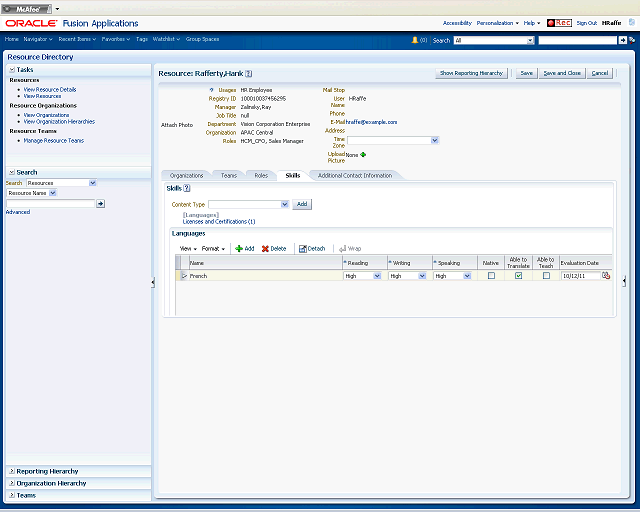The image size is (640, 512).
Task: Click the green Upload Picture arrow icon
Action: [363, 154]
